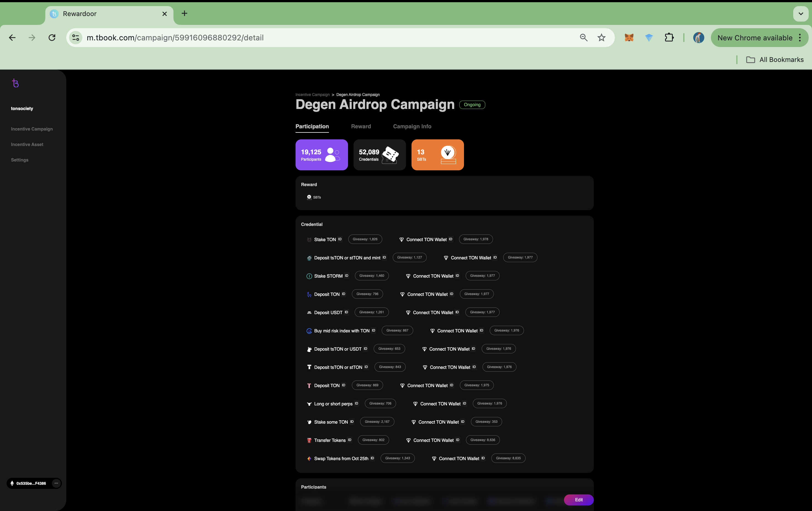Click the ID badge next to Stake TON
The image size is (812, 511).
tap(340, 239)
